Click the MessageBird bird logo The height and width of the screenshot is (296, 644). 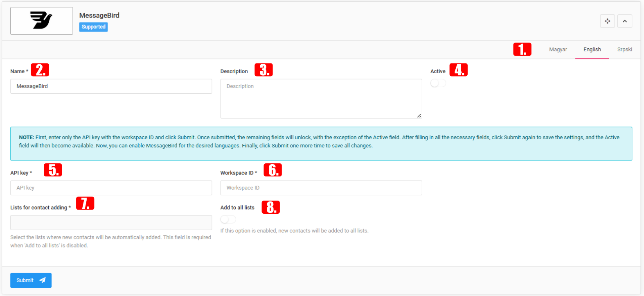point(41,20)
